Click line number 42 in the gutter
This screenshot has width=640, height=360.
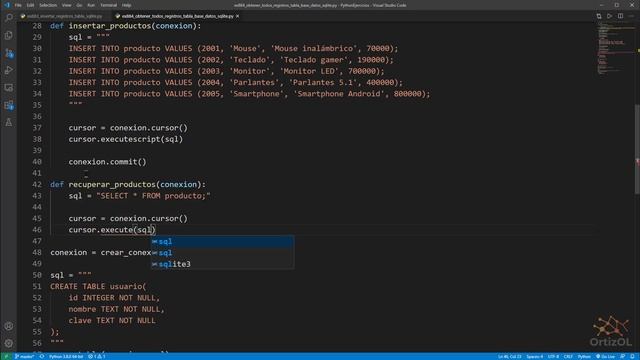pos(37,184)
